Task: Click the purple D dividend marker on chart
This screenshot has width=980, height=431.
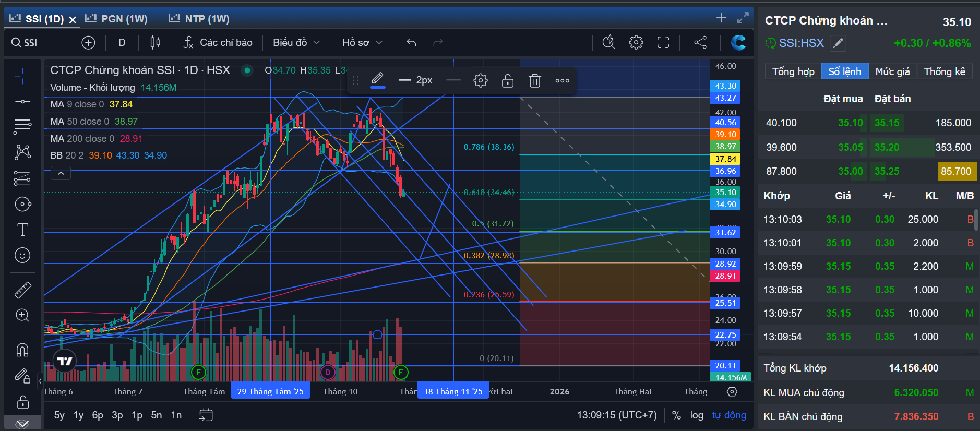Action: pos(328,372)
